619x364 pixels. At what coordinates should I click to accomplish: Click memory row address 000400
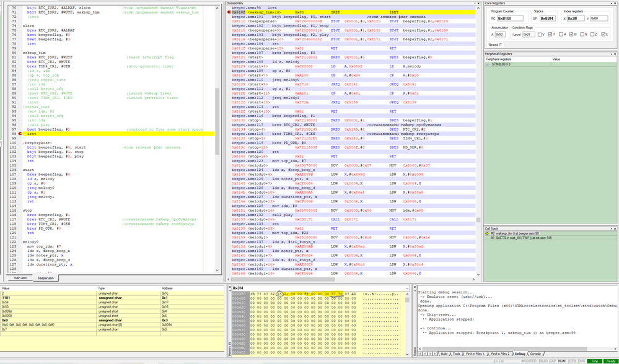(239, 298)
